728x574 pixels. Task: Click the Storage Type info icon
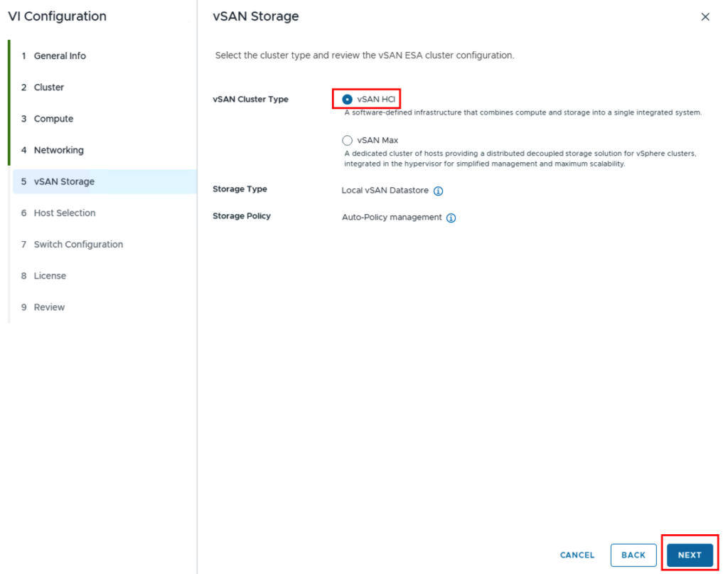pos(438,191)
